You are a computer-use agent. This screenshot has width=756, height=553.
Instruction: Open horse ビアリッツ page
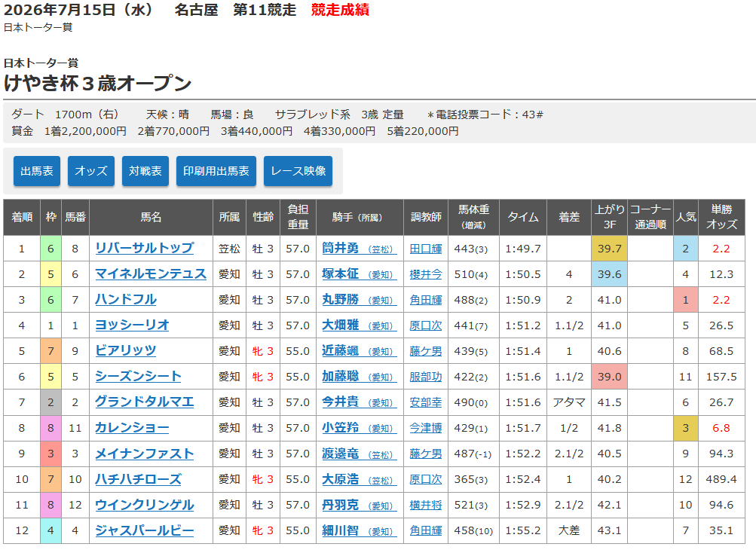click(125, 350)
